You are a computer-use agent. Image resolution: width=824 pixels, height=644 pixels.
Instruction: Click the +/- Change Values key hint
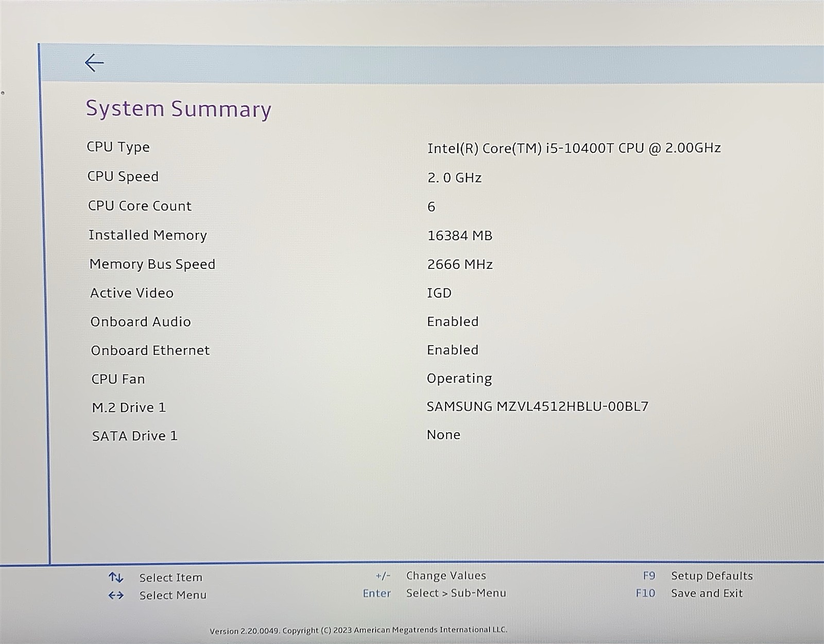tap(383, 576)
